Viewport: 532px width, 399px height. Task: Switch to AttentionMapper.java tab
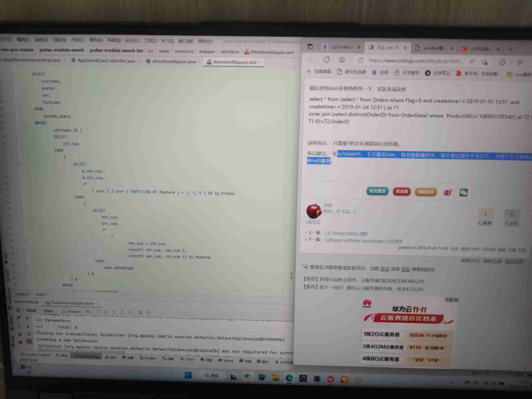(174, 62)
